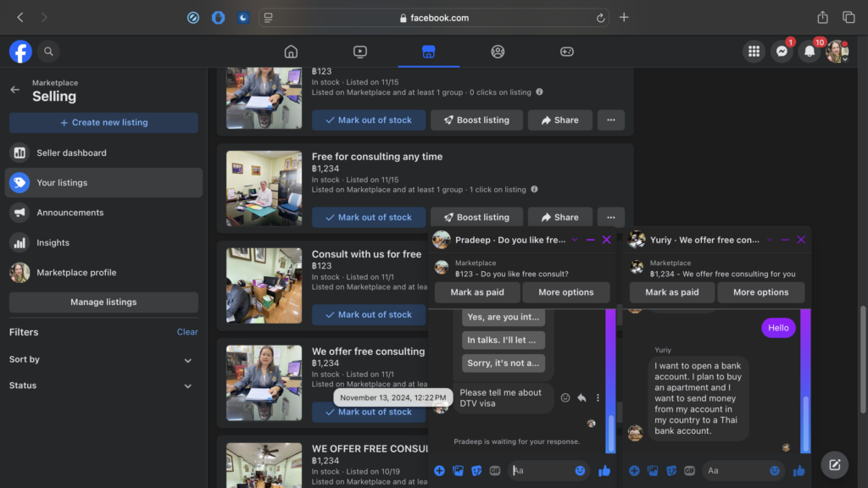The image size is (868, 488).
Task: View notifications bell
Action: click(810, 52)
